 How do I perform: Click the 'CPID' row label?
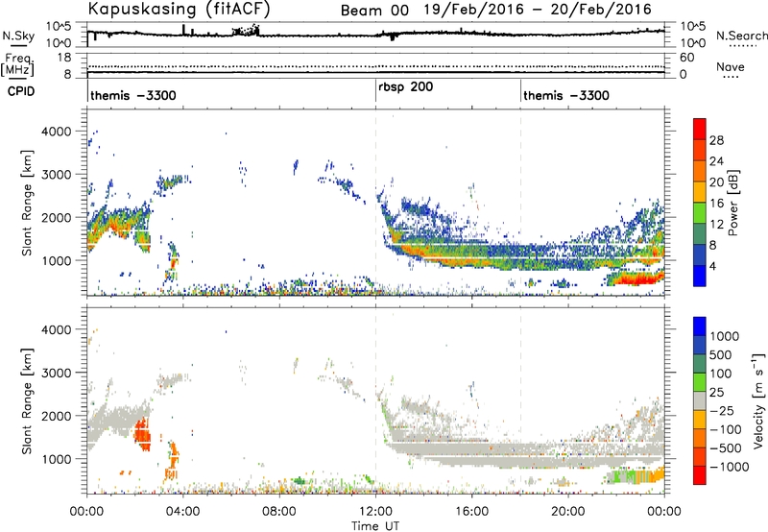[21, 91]
